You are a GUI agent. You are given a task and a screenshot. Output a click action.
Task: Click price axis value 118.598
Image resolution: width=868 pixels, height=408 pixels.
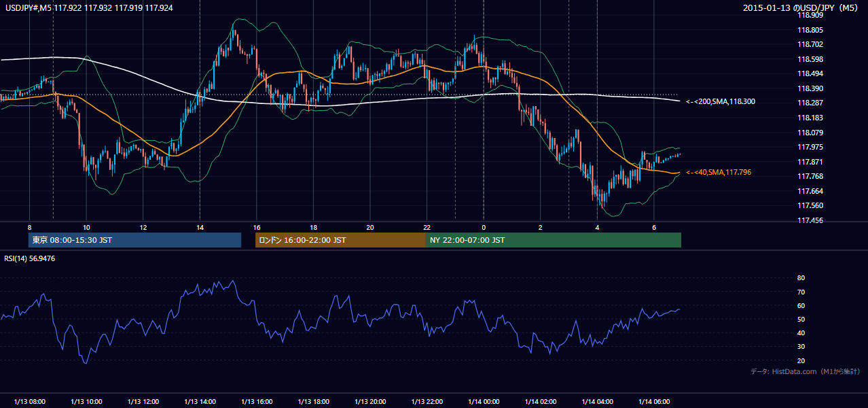click(x=809, y=59)
